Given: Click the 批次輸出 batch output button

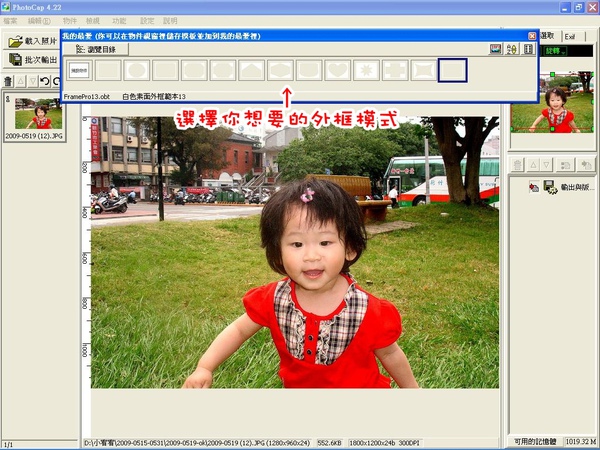Looking at the screenshot, I should (32, 60).
